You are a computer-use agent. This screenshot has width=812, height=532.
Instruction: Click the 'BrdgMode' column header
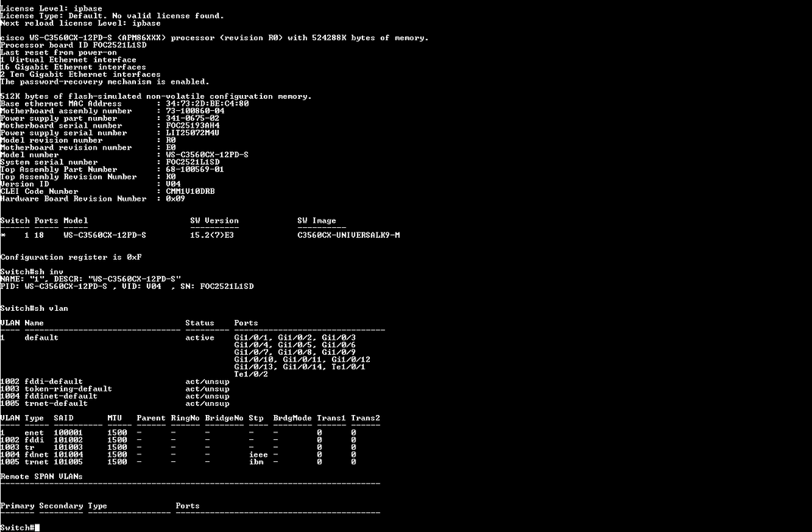pyautogui.click(x=292, y=418)
